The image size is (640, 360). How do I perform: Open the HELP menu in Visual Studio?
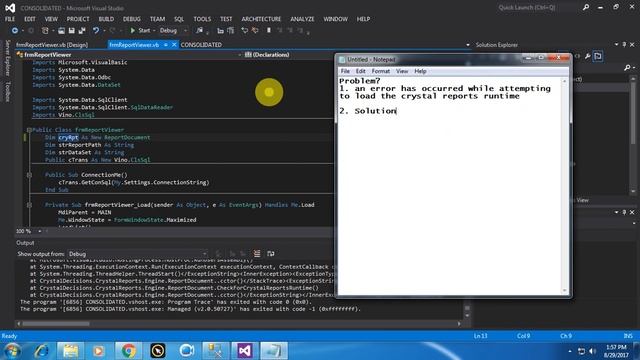(363, 19)
